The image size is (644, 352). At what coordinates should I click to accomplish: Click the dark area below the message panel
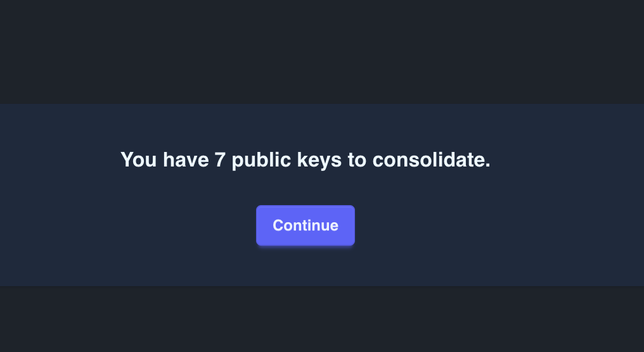pyautogui.click(x=322, y=320)
